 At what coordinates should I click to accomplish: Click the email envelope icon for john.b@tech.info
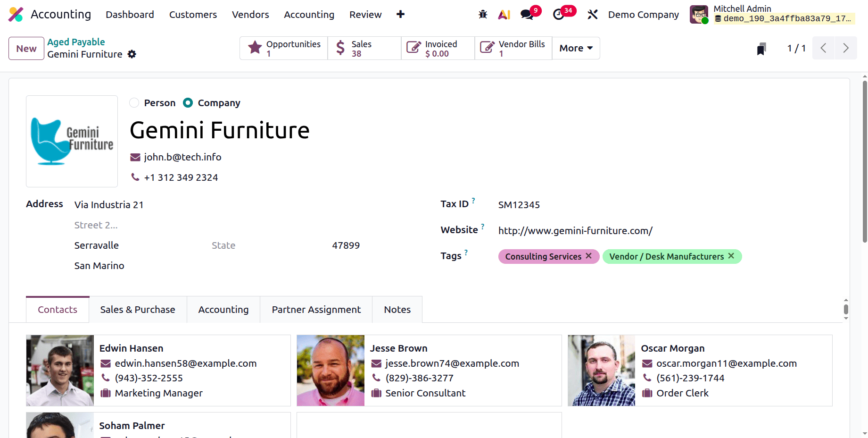coord(135,157)
